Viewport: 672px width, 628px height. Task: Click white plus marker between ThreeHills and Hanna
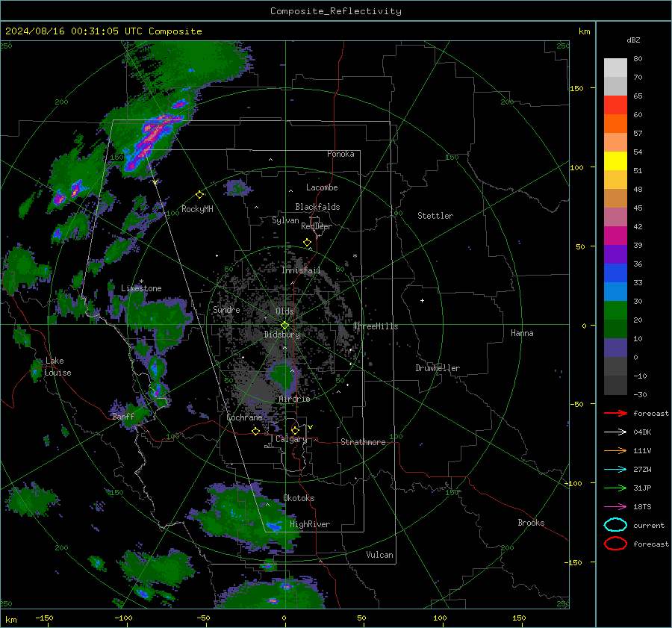422,300
